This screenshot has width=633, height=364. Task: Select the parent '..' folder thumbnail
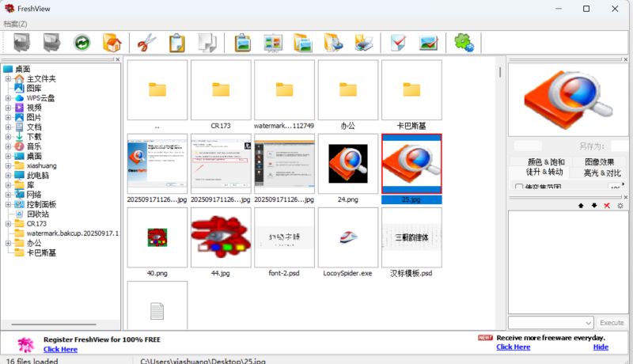pyautogui.click(x=157, y=90)
